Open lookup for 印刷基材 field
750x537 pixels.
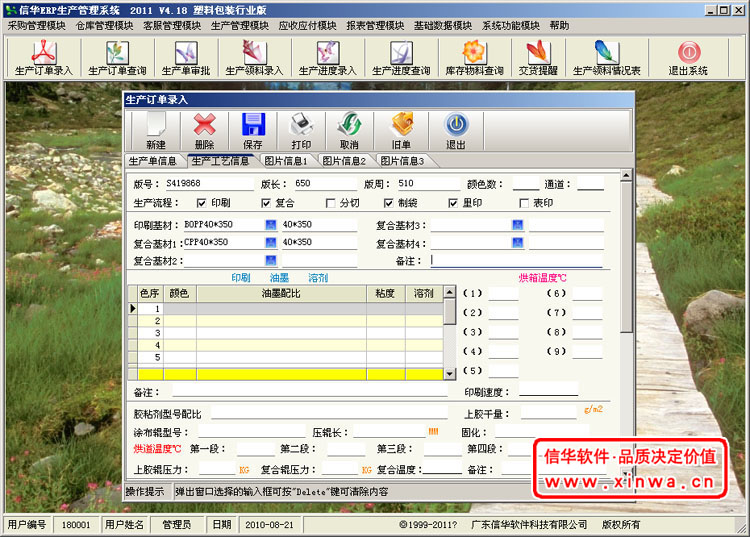pos(271,225)
